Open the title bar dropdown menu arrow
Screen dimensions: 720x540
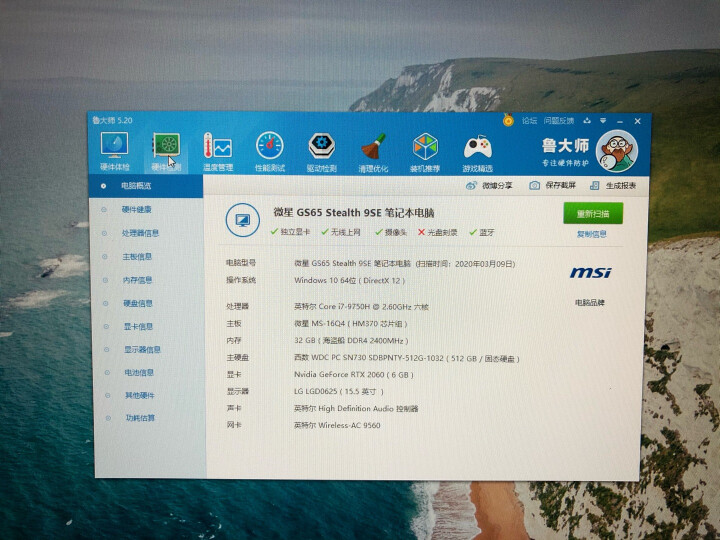pos(603,121)
